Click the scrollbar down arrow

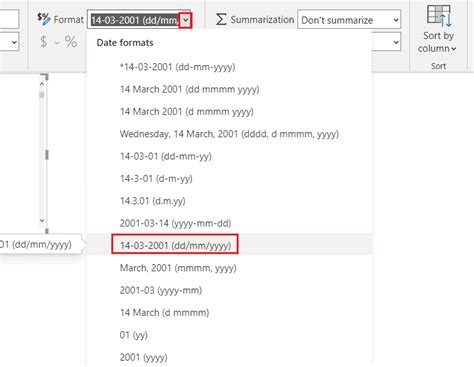[x=42, y=220]
